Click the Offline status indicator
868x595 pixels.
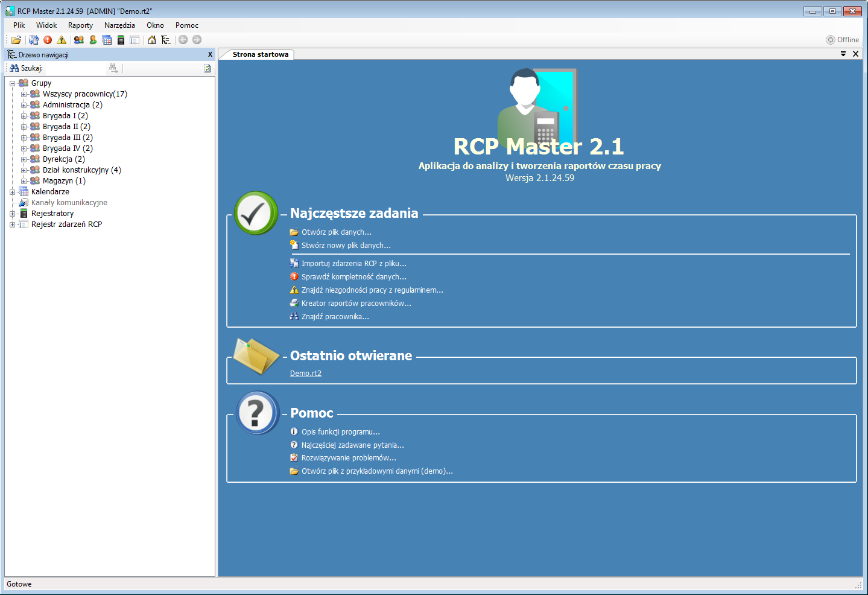[843, 40]
